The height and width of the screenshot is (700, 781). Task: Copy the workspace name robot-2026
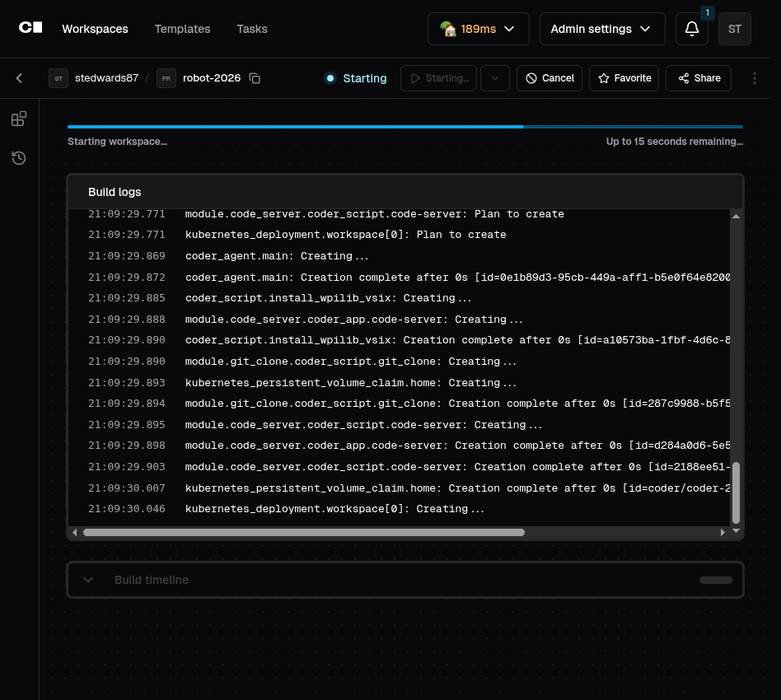pyautogui.click(x=255, y=78)
